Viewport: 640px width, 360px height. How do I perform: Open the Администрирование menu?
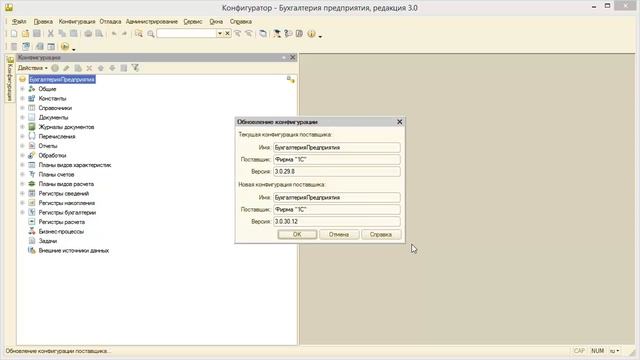pyautogui.click(x=151, y=22)
